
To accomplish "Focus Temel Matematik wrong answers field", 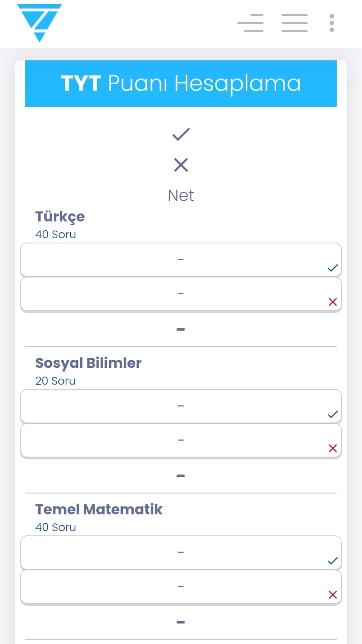I will (x=181, y=587).
